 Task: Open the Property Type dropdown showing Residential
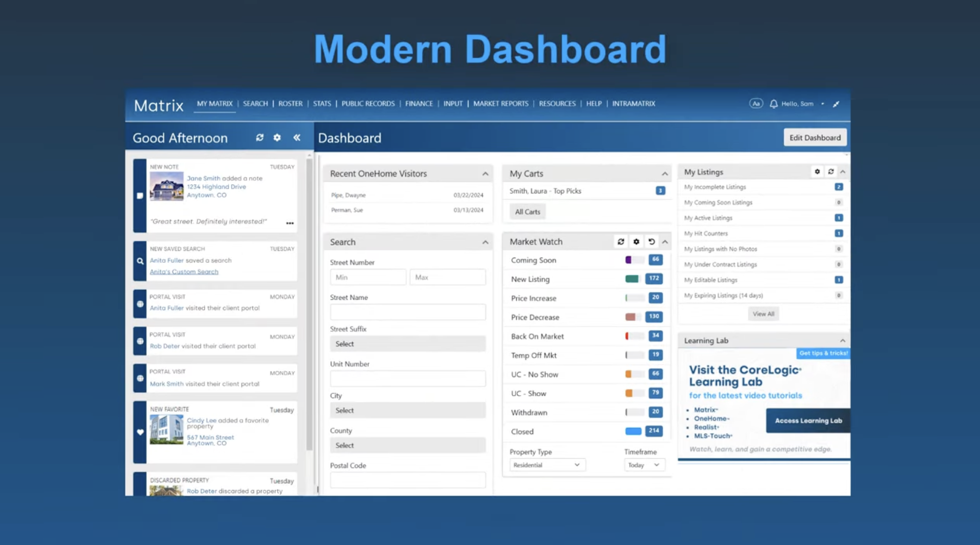pos(546,464)
